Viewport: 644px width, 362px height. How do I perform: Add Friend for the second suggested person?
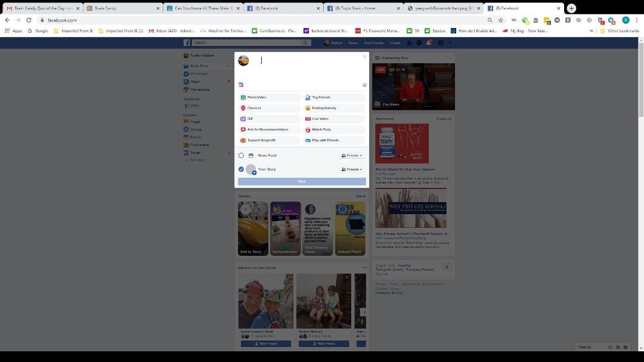click(x=324, y=344)
